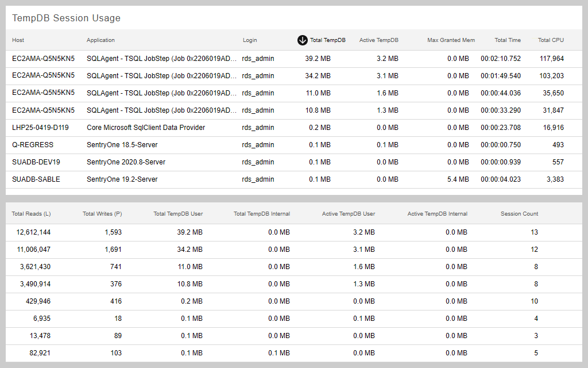Sort by Total Reads (L) header
588x368 pixels.
[x=31, y=213]
